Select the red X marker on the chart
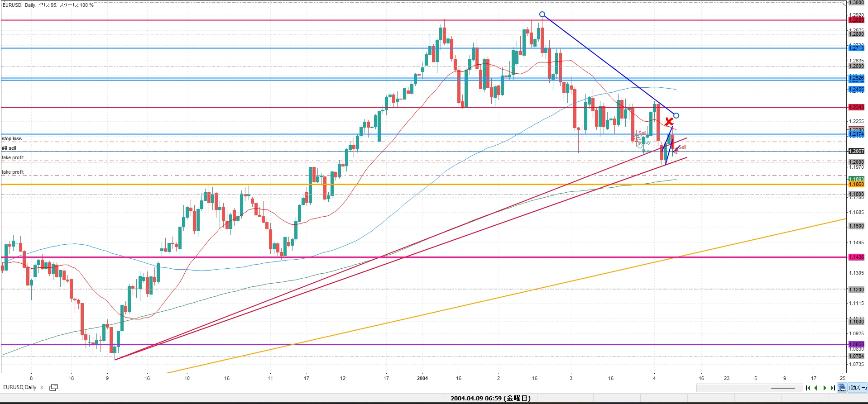 (x=669, y=122)
